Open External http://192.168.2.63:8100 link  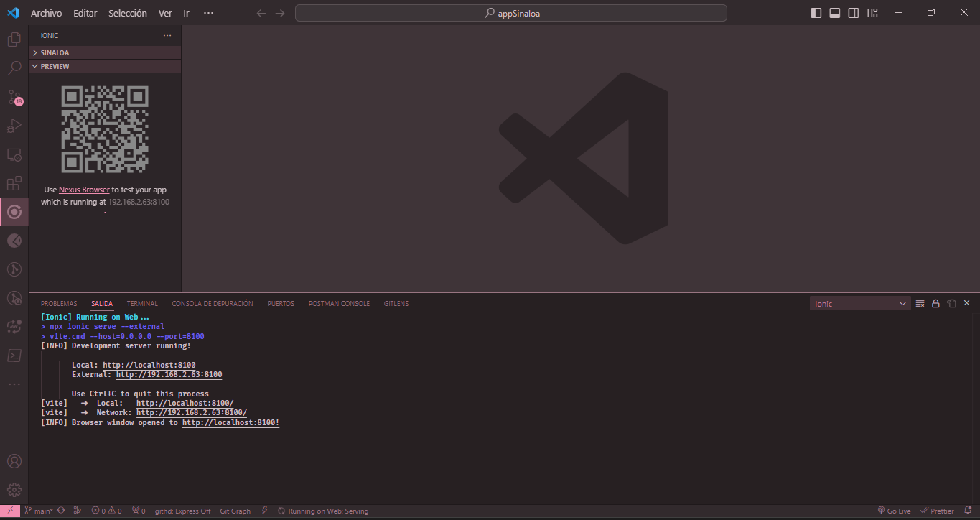pyautogui.click(x=169, y=374)
